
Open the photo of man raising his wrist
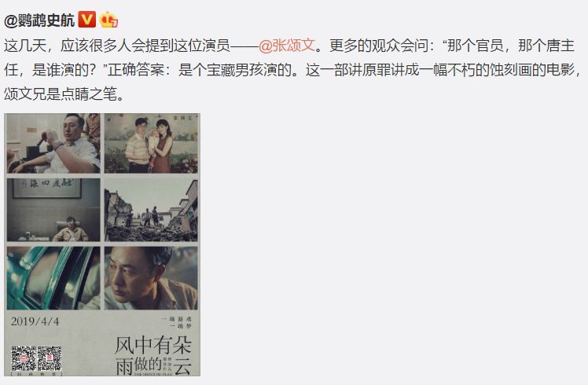coord(53,143)
